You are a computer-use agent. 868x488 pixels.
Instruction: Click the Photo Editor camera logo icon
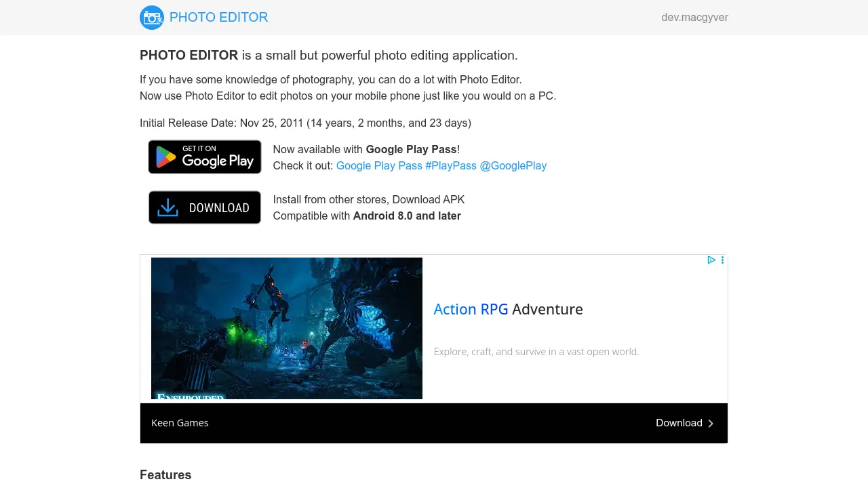pyautogui.click(x=152, y=18)
